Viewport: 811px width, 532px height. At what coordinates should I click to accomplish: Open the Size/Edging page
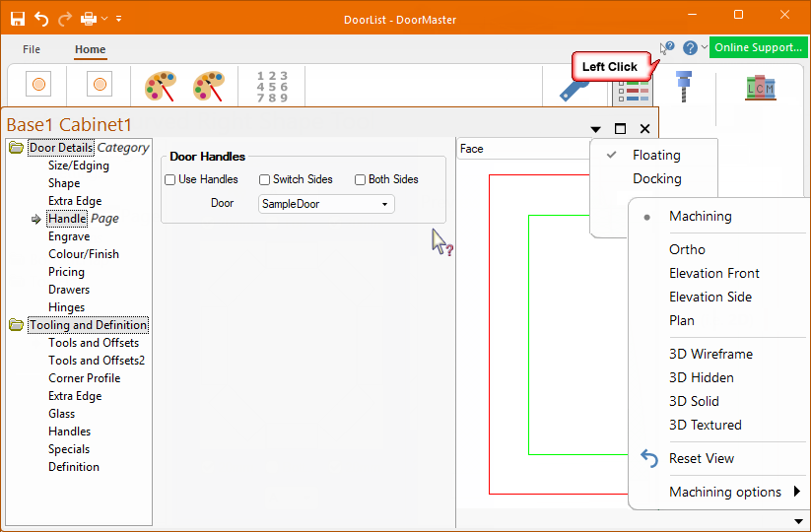click(x=79, y=166)
